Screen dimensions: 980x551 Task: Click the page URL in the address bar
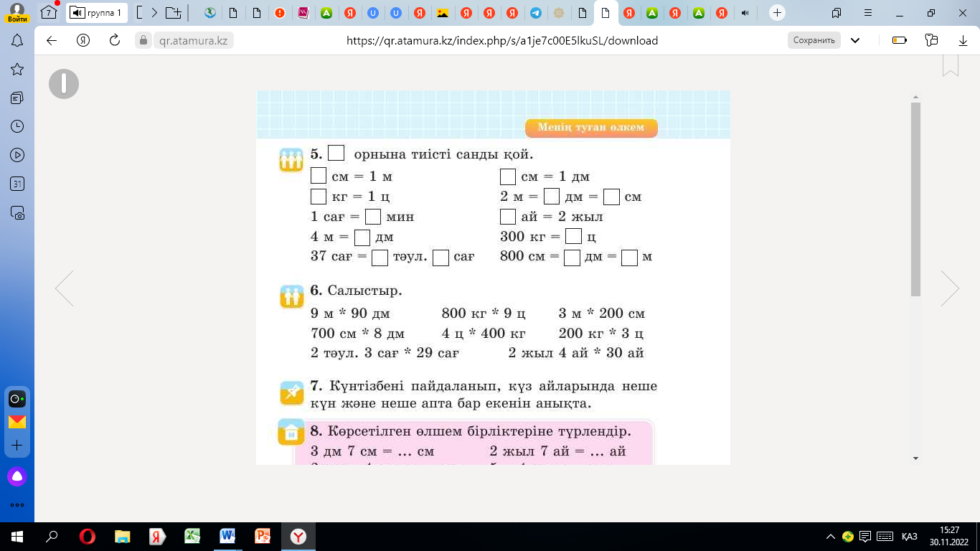click(x=502, y=41)
